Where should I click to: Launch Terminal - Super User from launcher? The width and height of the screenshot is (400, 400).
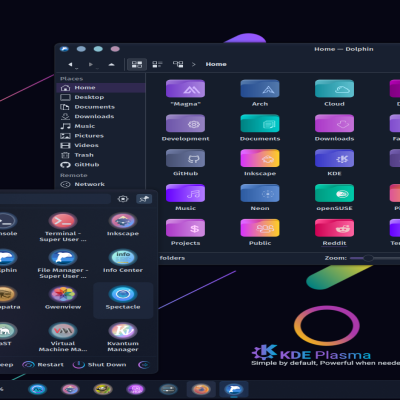(63, 227)
